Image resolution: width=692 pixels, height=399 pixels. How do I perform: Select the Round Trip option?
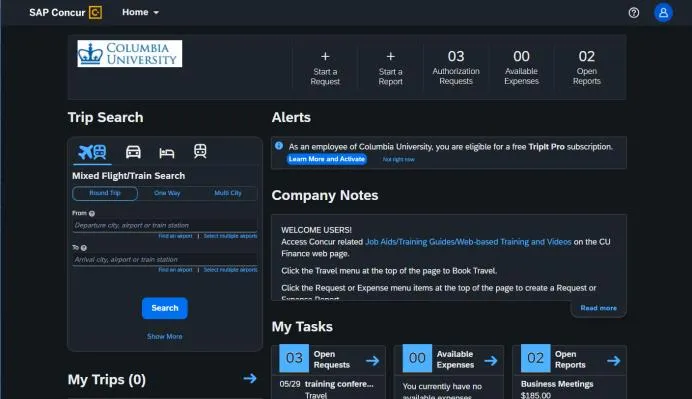[105, 193]
